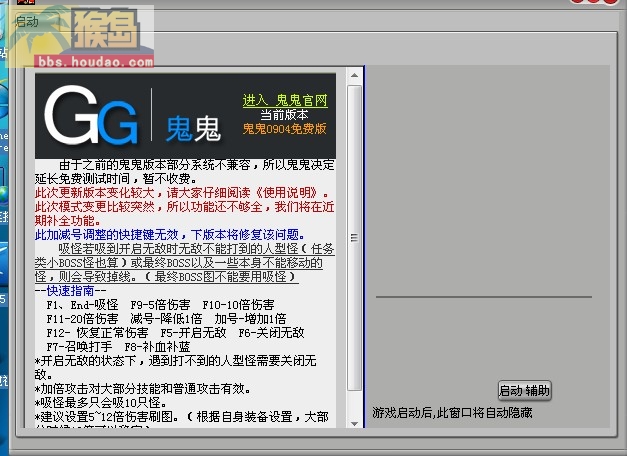Viewport: 627px width, 456px height.
Task: Click the 启动 辅助 button
Action: click(x=524, y=390)
